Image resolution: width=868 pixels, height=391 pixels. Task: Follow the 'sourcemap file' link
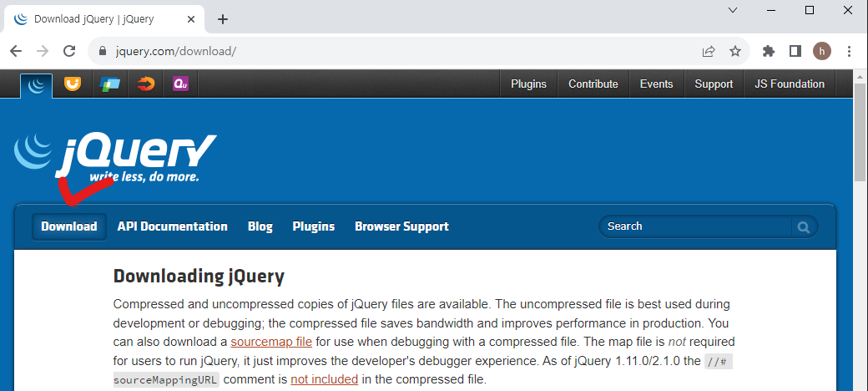271,342
